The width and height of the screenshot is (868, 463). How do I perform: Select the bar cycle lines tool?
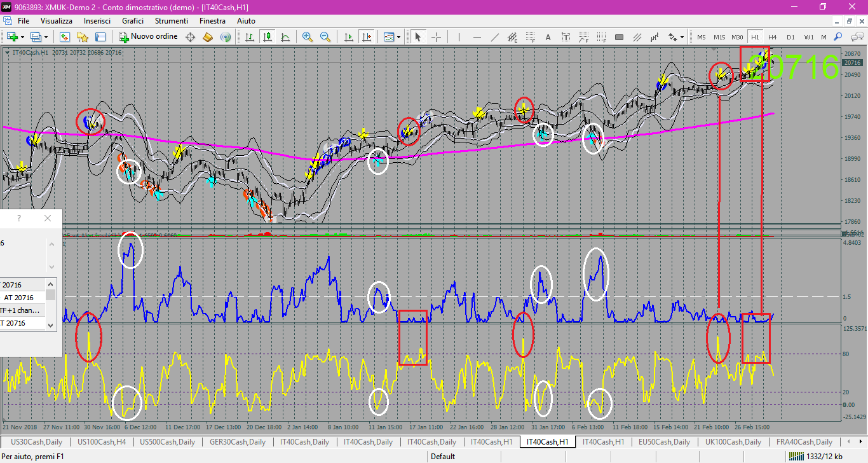click(x=654, y=37)
